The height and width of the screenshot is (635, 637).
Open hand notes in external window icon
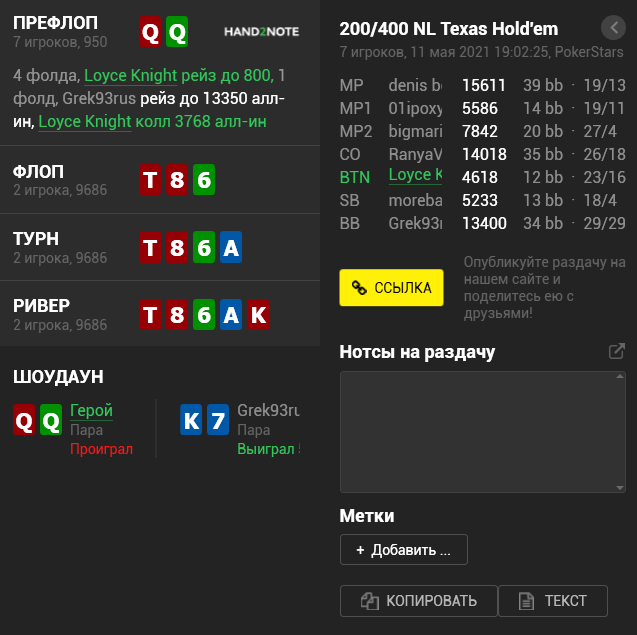(617, 351)
